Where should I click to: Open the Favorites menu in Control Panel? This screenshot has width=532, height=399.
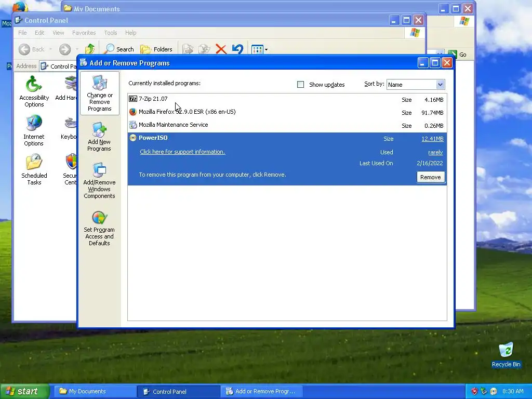tap(84, 33)
